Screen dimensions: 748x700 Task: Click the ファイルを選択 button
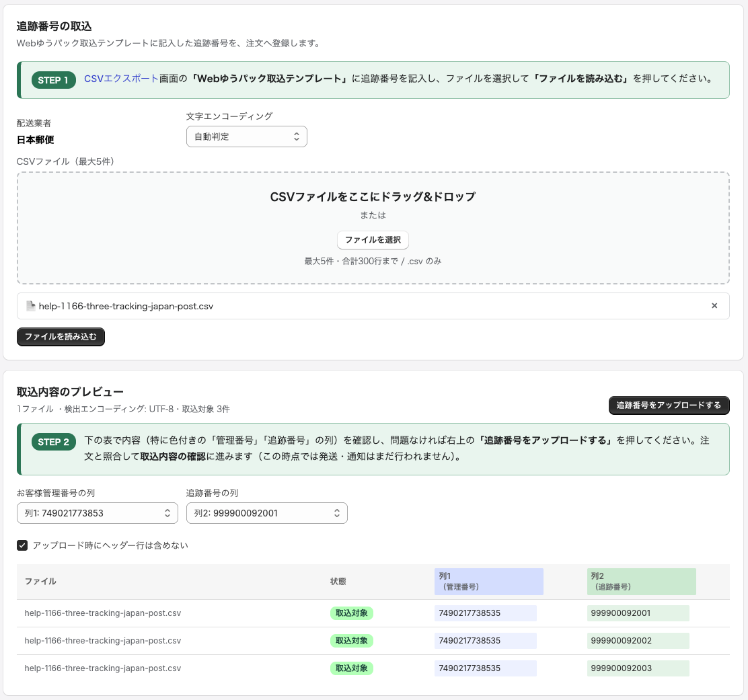tap(373, 240)
